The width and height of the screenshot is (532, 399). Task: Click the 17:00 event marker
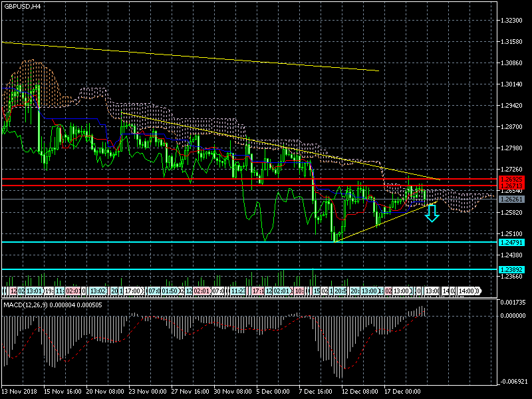coord(132,291)
